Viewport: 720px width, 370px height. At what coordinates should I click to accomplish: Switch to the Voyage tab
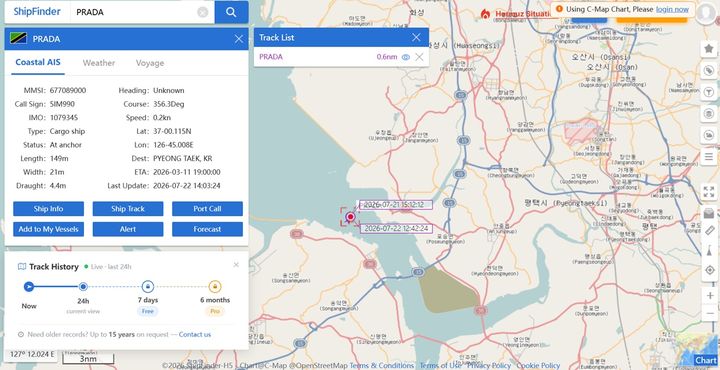pyautogui.click(x=150, y=63)
